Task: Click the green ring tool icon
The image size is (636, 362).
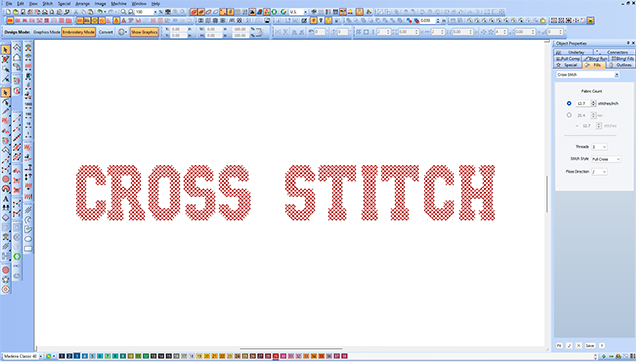Action: pos(17,256)
